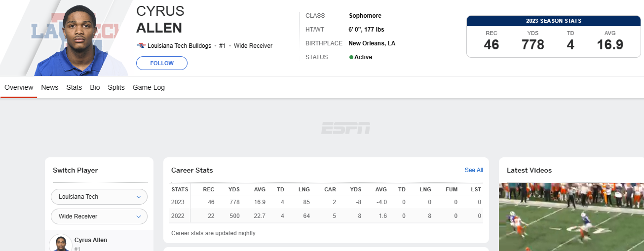The image size is (644, 251).
Task: Click the 2023 Season Stats header box
Action: click(x=553, y=21)
